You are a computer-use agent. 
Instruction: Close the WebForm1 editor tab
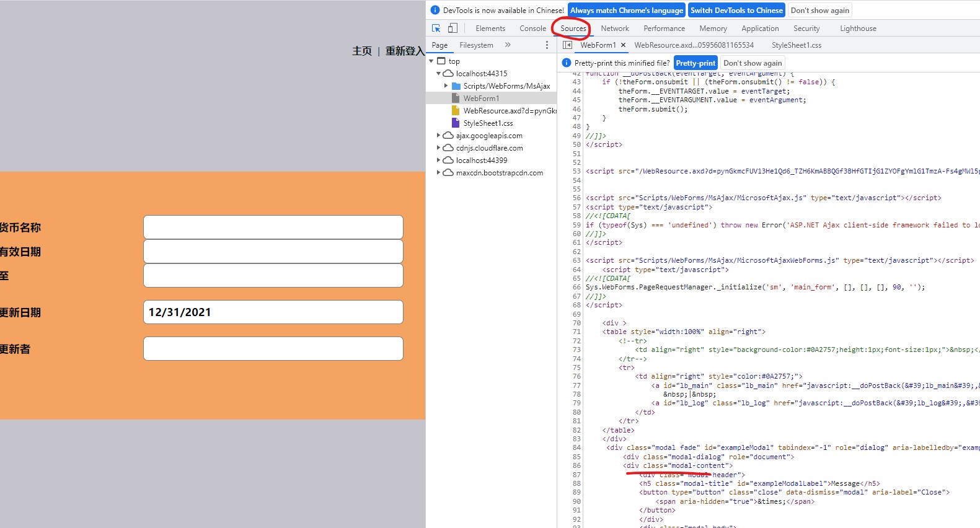coord(623,45)
